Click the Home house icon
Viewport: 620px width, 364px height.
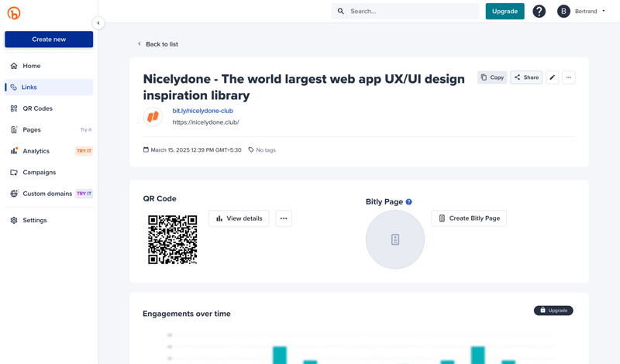tap(14, 66)
